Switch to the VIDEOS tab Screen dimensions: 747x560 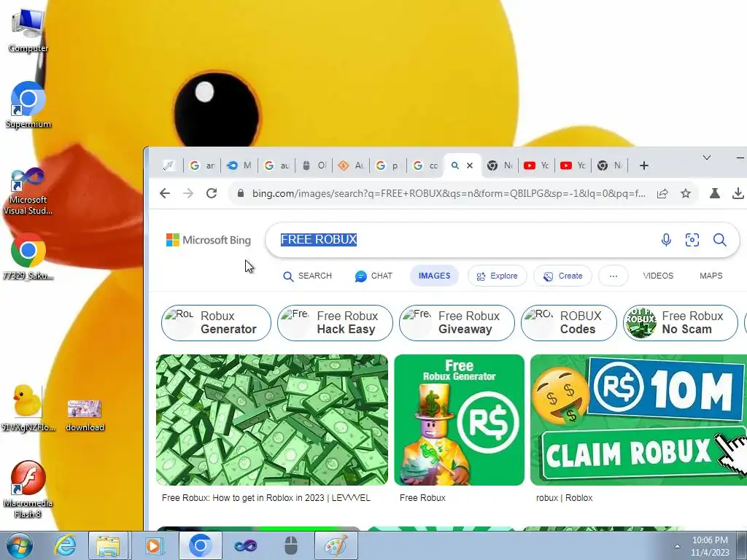658,276
